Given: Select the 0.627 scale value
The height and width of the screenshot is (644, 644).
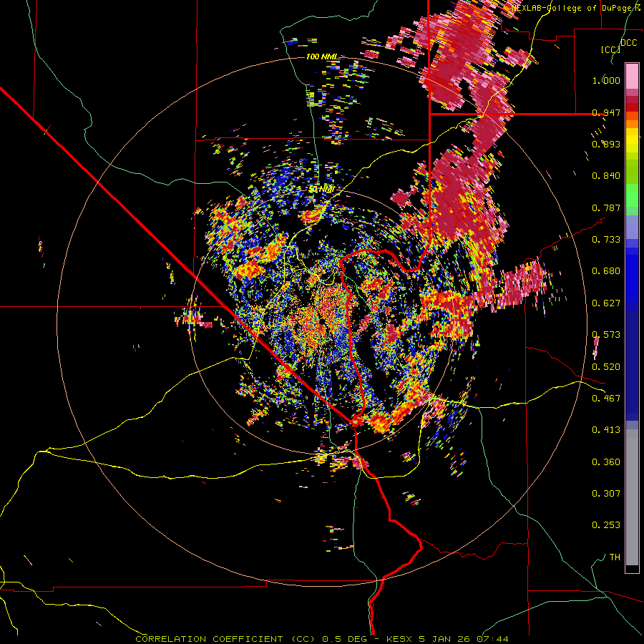Looking at the screenshot, I should [606, 303].
